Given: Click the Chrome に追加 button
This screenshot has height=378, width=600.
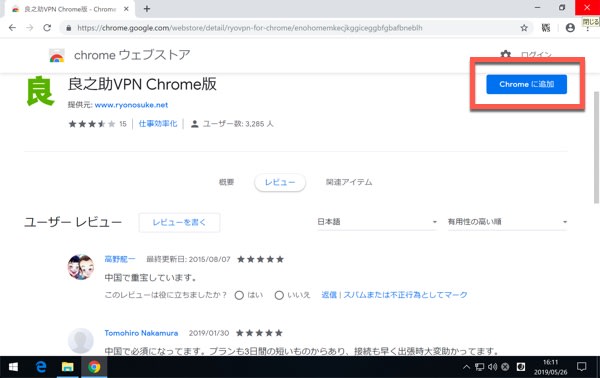Looking at the screenshot, I should [527, 84].
